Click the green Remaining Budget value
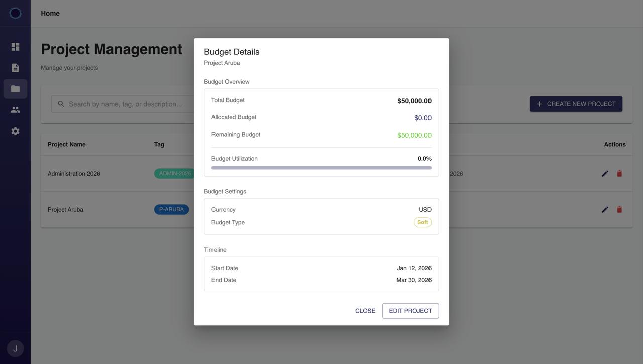This screenshot has width=643, height=364. click(x=414, y=135)
